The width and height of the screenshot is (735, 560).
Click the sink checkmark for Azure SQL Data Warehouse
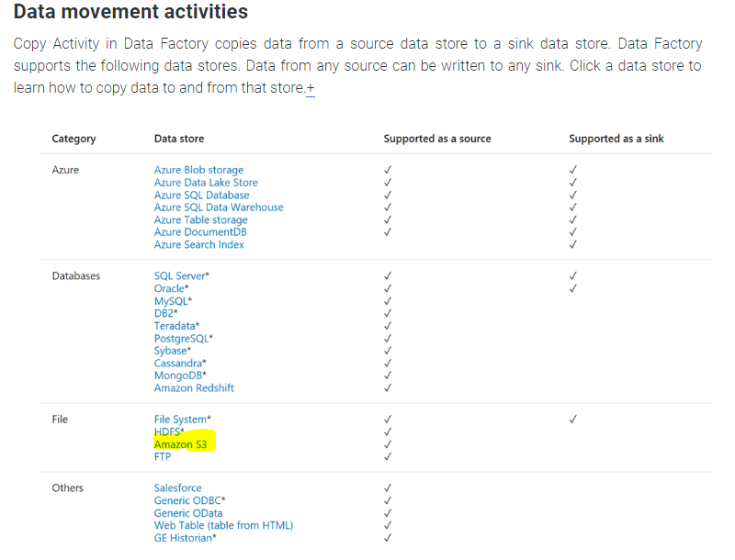coord(572,207)
